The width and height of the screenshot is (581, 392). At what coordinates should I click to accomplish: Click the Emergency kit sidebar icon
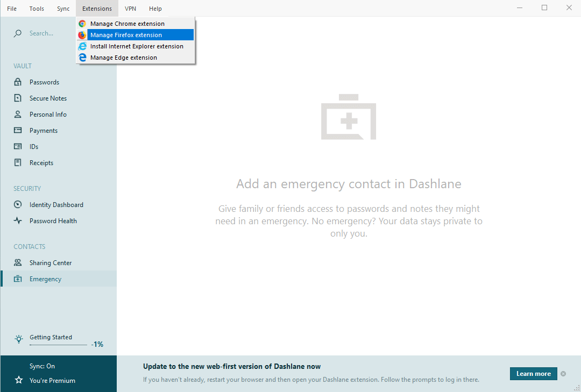pyautogui.click(x=18, y=279)
